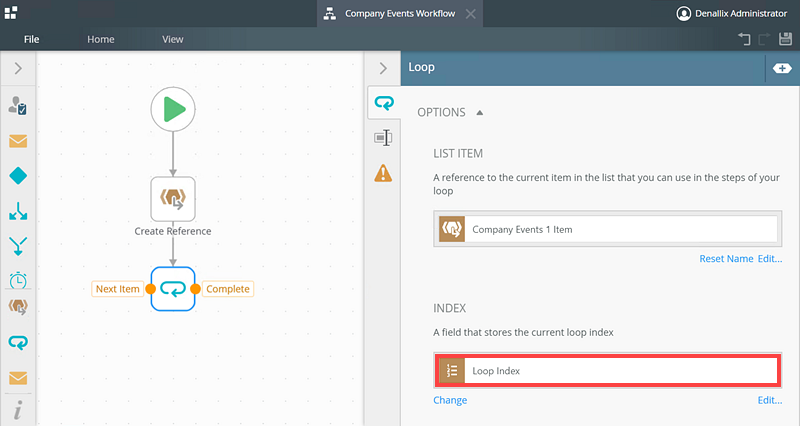800x426 pixels.
Task: Click the information i toolbox icon
Action: 18,410
